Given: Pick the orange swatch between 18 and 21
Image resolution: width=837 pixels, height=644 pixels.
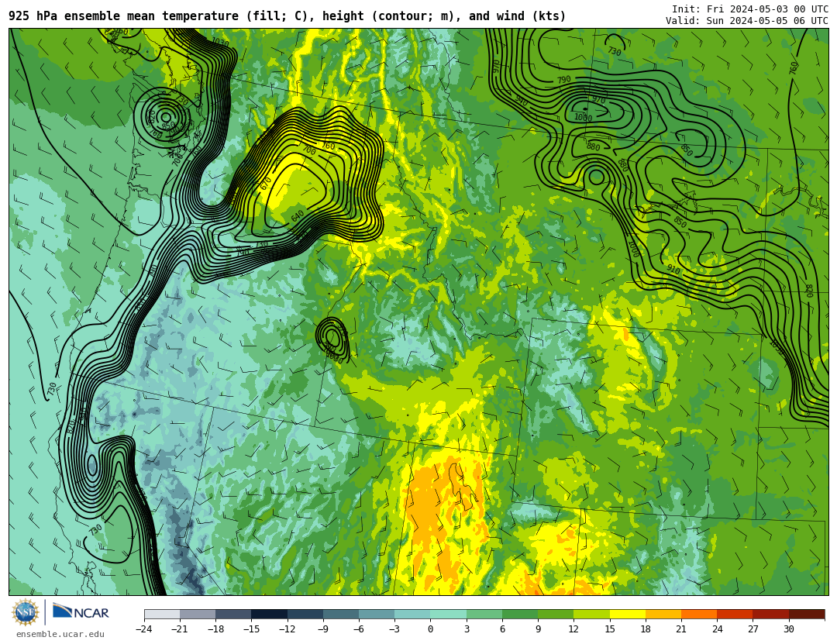Looking at the screenshot, I should pyautogui.click(x=663, y=614).
